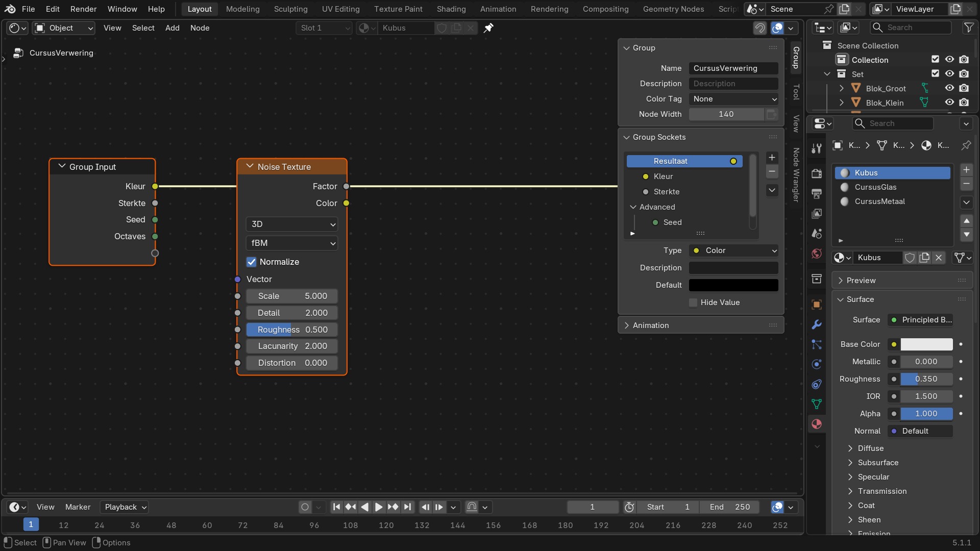This screenshot has width=980, height=551.
Task: Exclude the Set collection via its checkbox
Action: pos(935,74)
